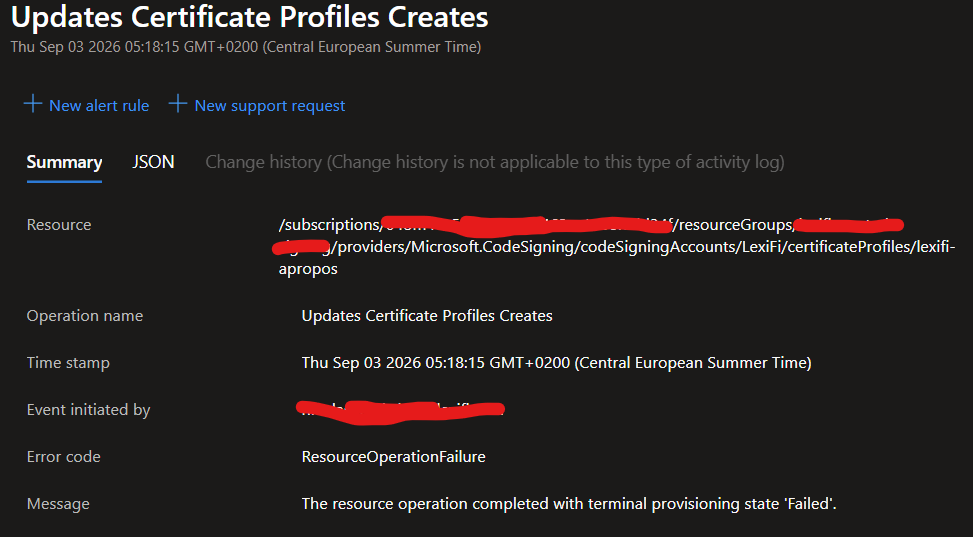Image resolution: width=973 pixels, height=537 pixels.
Task: Click the Time stamp field label
Action: coord(68,363)
